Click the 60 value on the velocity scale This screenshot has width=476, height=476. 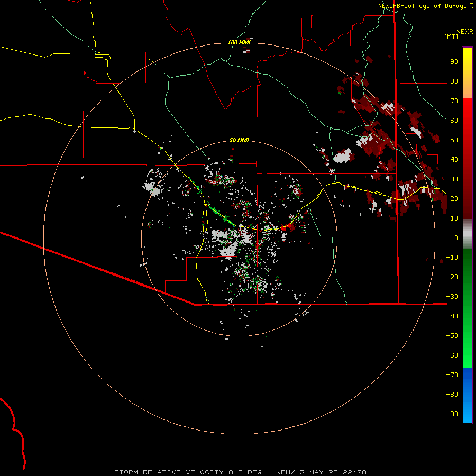coord(454,120)
